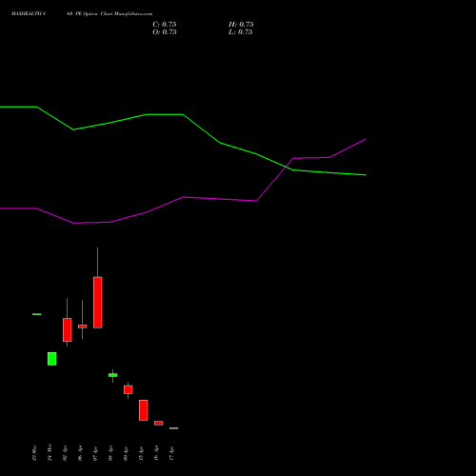The image size is (476, 476).
Task: Click the small red candle for 16 Apr
Action: tap(159, 423)
